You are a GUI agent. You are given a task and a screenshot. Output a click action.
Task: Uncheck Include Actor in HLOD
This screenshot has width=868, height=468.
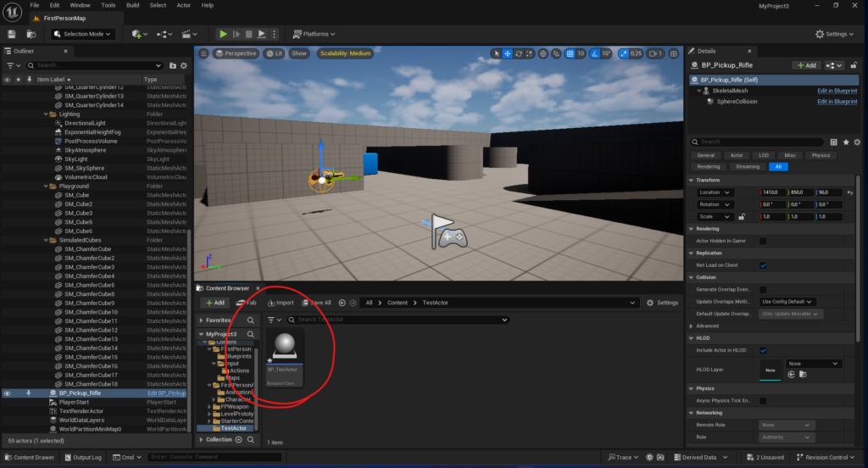click(763, 350)
